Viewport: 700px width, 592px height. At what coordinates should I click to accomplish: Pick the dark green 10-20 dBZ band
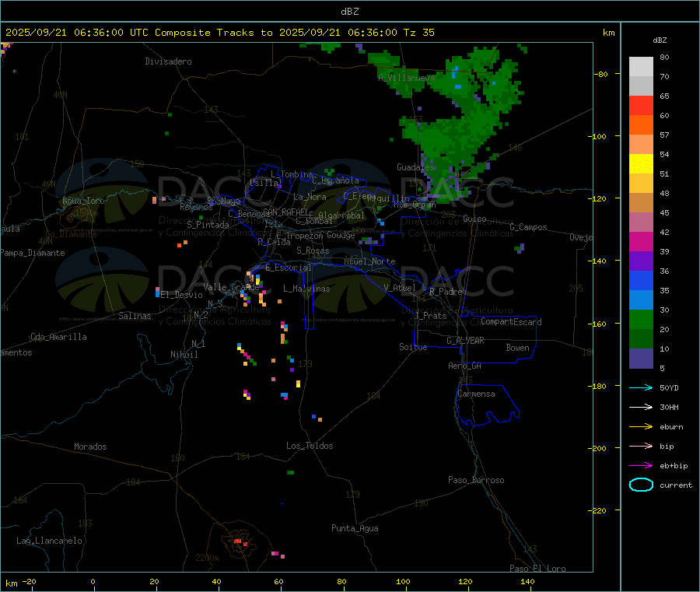(641, 338)
